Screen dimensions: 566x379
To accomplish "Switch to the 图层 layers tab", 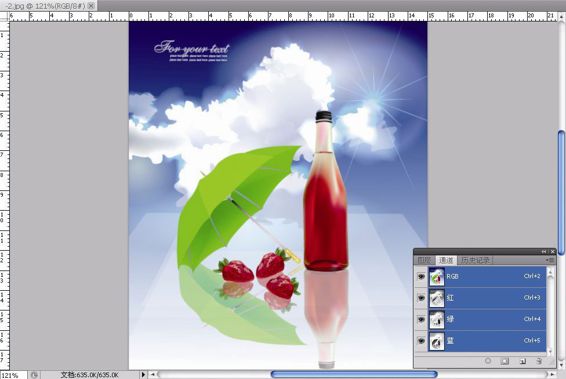I will coord(424,260).
